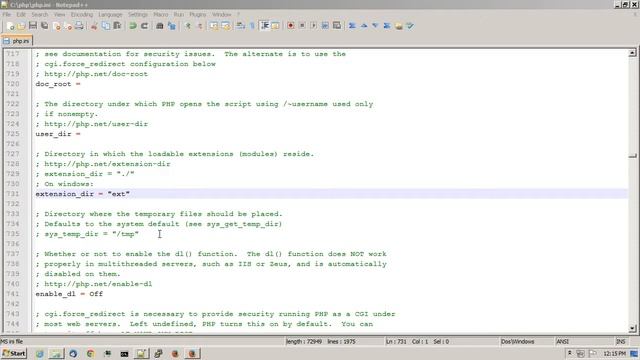Click the command prompt taskbar icon
Viewport: 640px width, 360px height.
point(124,353)
